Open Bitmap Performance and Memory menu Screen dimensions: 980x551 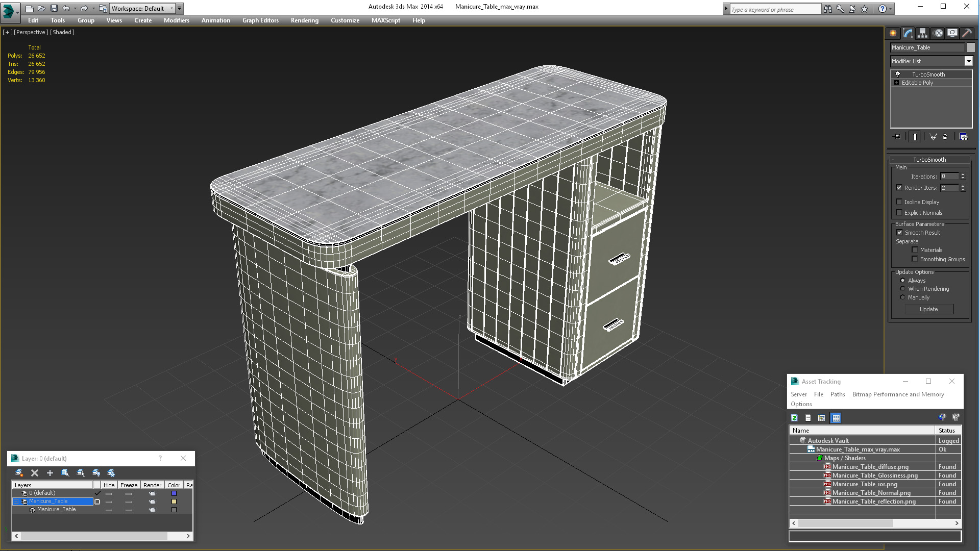[898, 394]
